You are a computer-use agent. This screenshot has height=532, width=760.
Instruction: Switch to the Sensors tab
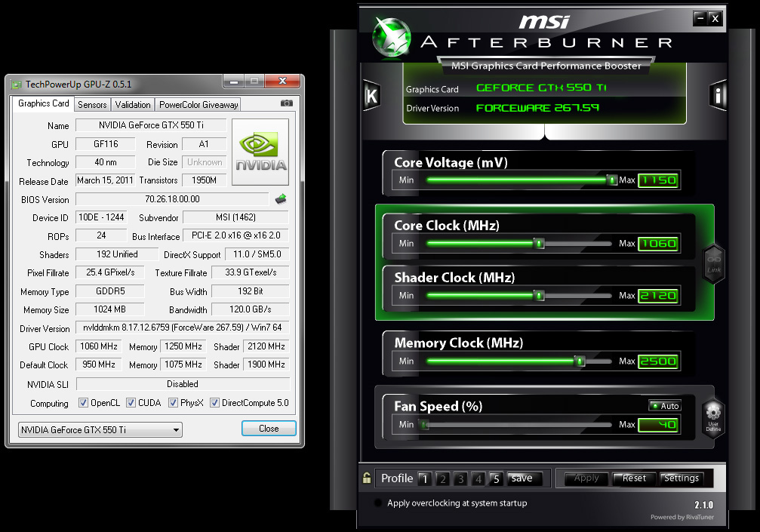(92, 105)
